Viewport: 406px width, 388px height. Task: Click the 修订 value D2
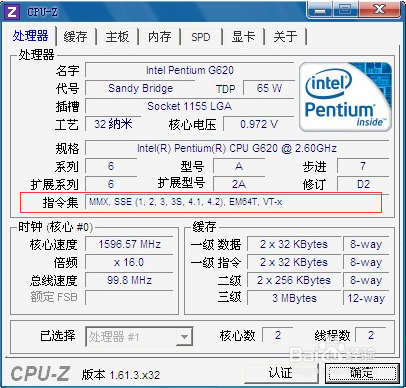[363, 184]
